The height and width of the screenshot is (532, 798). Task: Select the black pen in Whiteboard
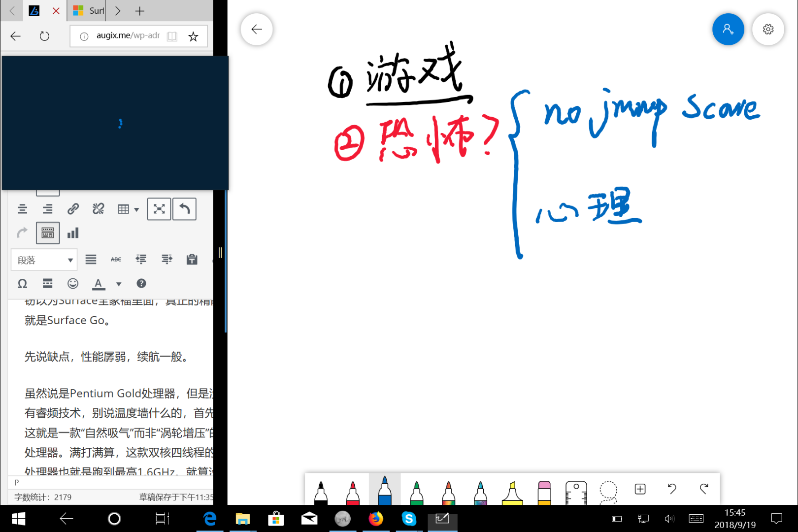coord(321,492)
